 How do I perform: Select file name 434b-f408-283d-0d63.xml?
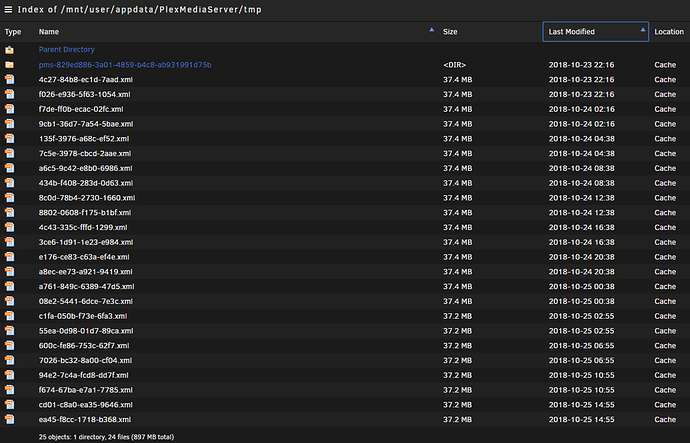click(86, 183)
